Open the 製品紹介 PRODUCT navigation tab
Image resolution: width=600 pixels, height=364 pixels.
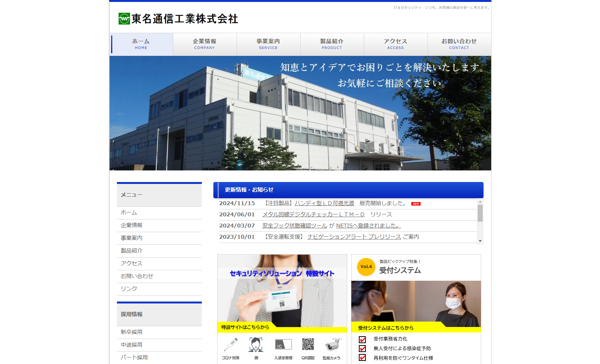coord(332,44)
